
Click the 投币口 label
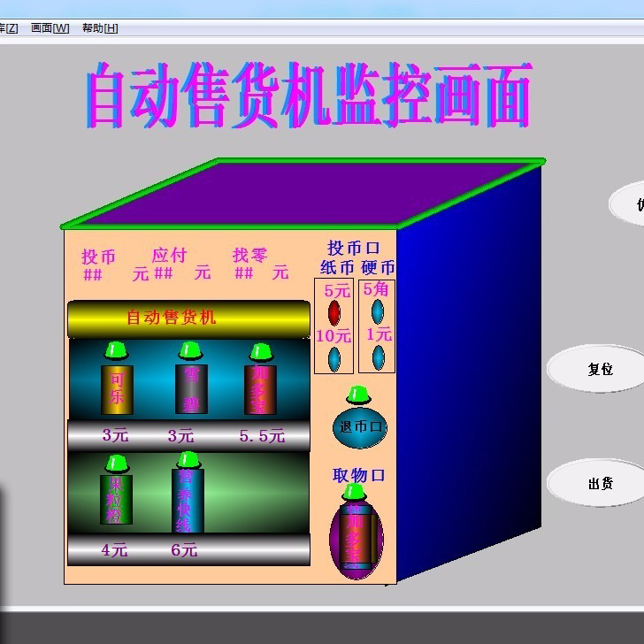[x=354, y=248]
